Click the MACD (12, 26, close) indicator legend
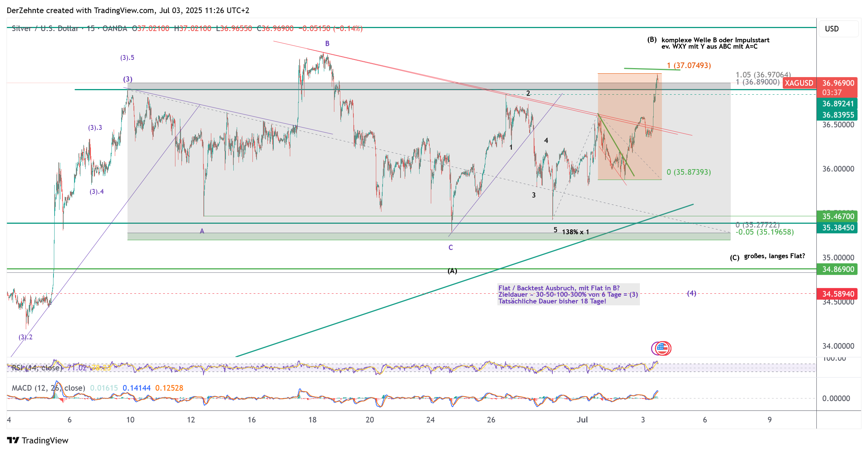 click(x=49, y=388)
